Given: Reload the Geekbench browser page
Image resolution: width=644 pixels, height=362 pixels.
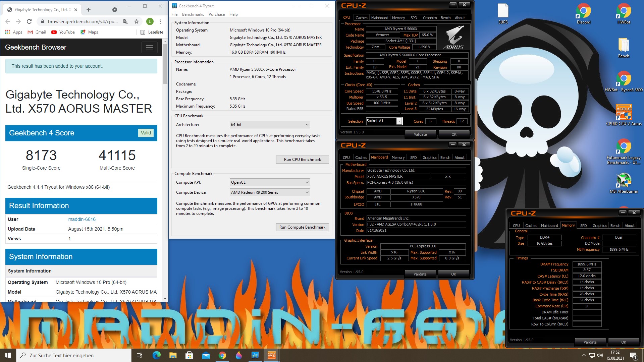Looking at the screenshot, I should 29,21.
